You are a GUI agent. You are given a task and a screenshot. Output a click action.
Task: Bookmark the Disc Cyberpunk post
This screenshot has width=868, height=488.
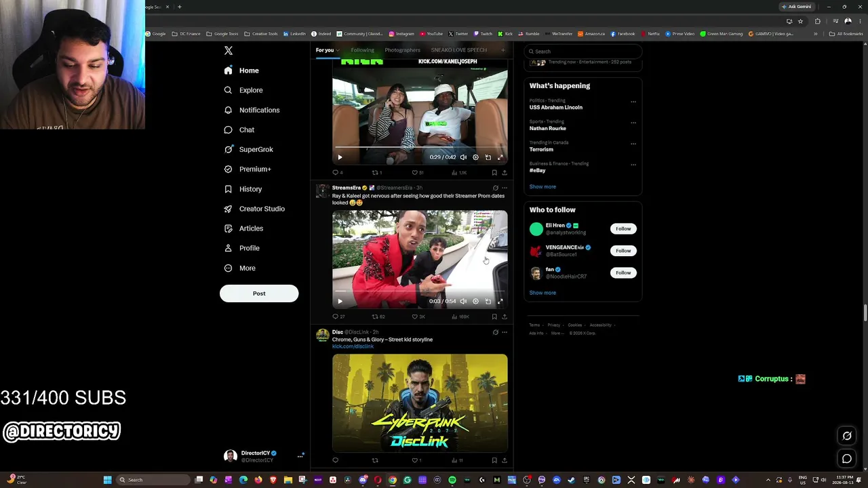coord(494,460)
